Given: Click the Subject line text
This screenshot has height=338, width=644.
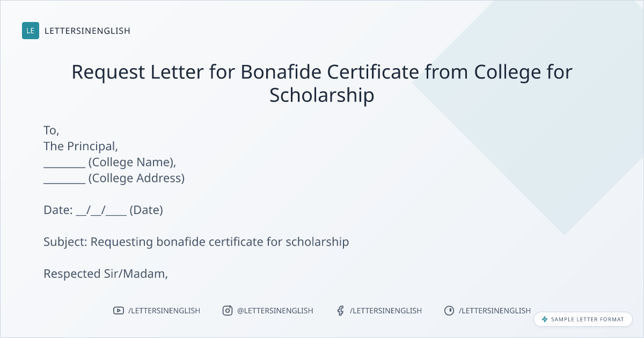Looking at the screenshot, I should 196,242.
